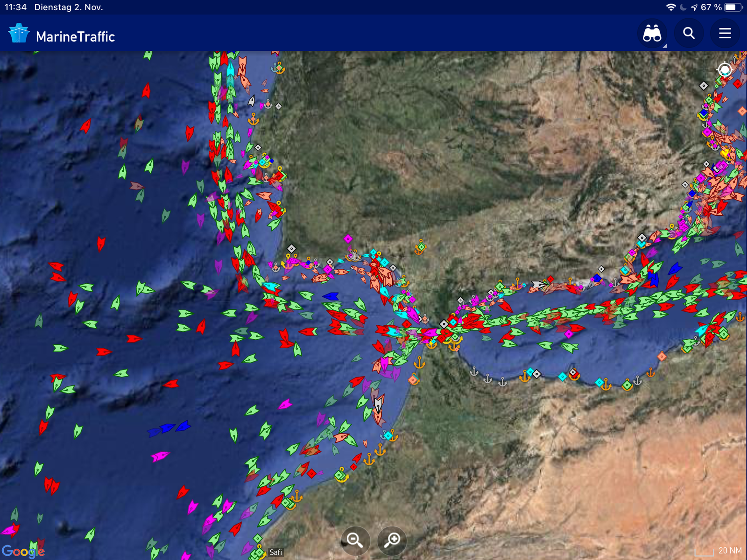Click the Google logo on map
Viewport: 747px width, 560px height.
(23, 552)
